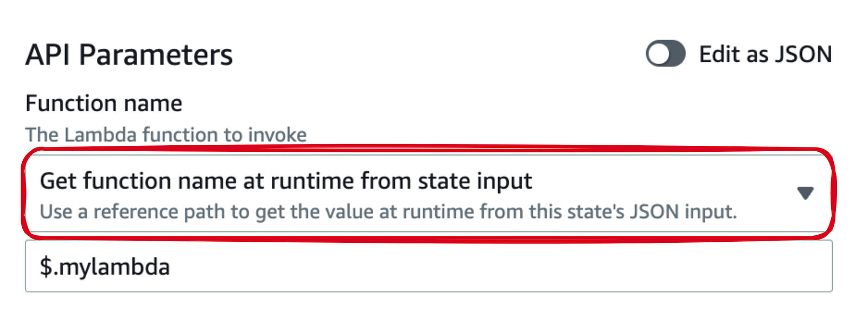Viewport: 868px width, 322px height.
Task: Click the "$.mylambda" text
Action: [x=105, y=267]
